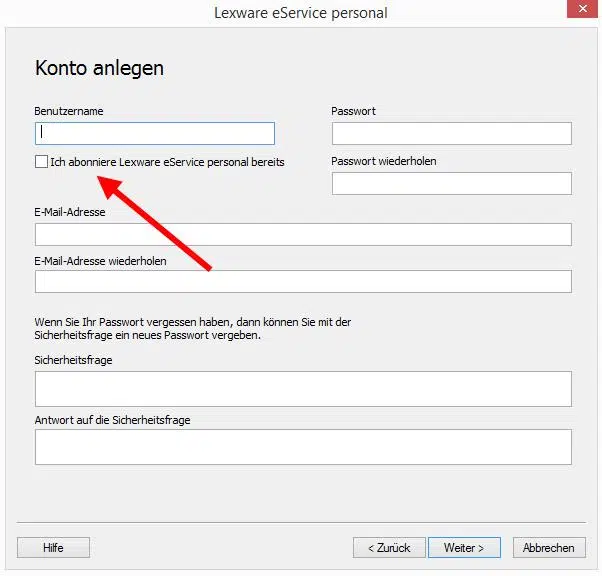Continue with the 'Weiter >' button
The image size is (602, 576).
coord(465,548)
